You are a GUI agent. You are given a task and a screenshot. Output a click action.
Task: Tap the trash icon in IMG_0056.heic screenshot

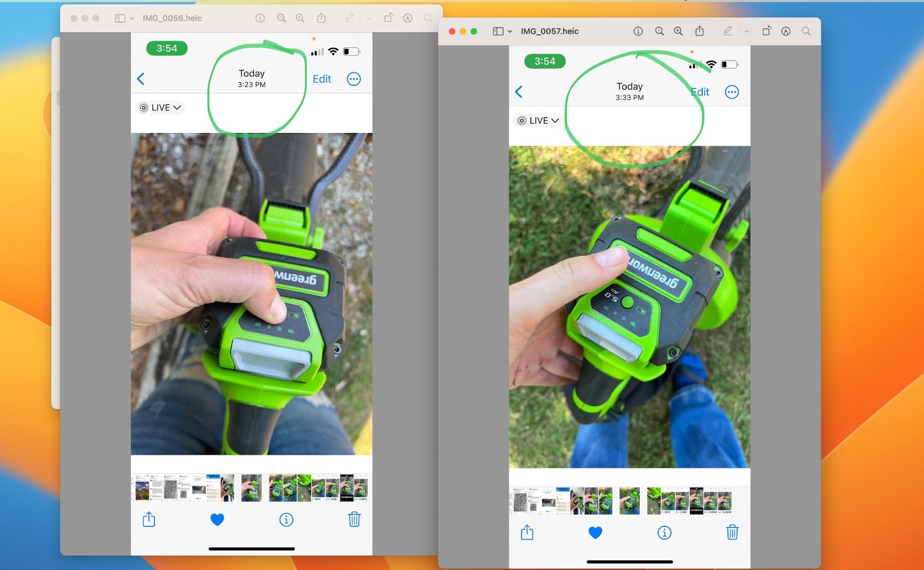pyautogui.click(x=354, y=519)
